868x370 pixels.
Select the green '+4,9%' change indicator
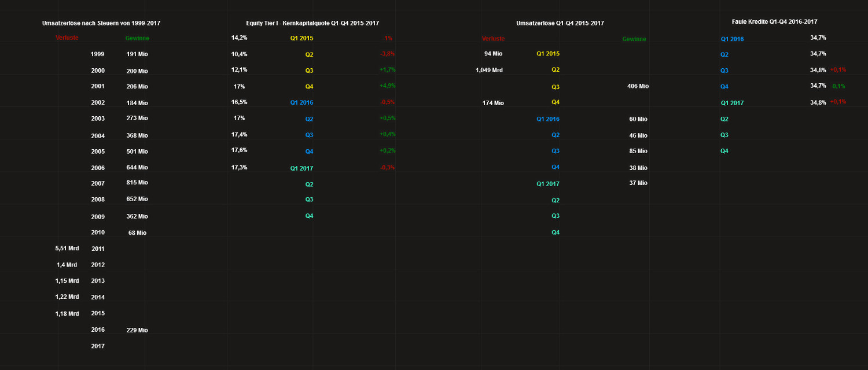[x=385, y=86]
